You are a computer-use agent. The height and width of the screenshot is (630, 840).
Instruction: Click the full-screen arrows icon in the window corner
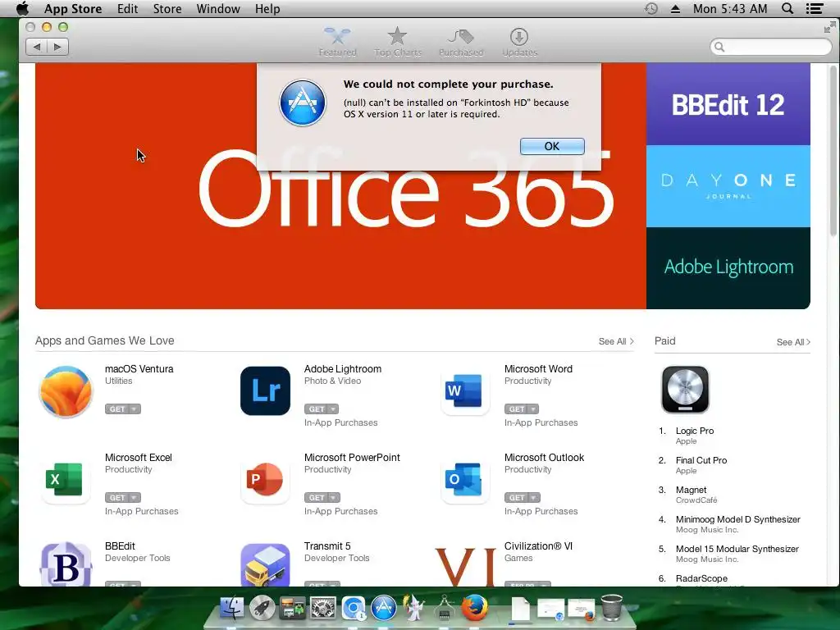[830, 27]
